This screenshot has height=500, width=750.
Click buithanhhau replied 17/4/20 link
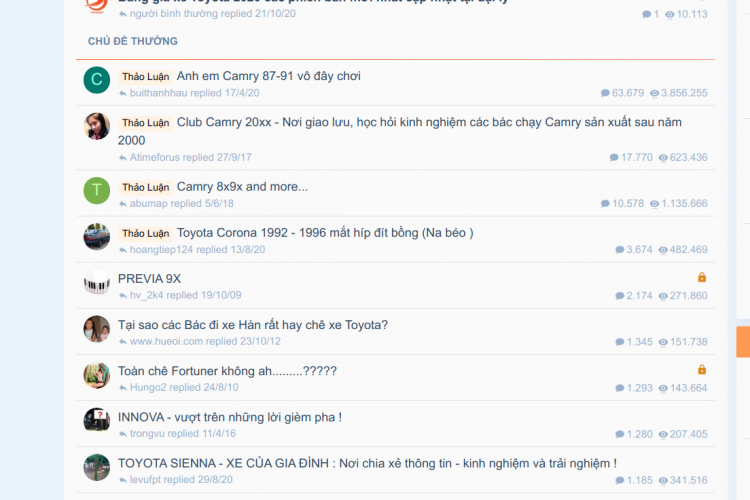tap(195, 93)
